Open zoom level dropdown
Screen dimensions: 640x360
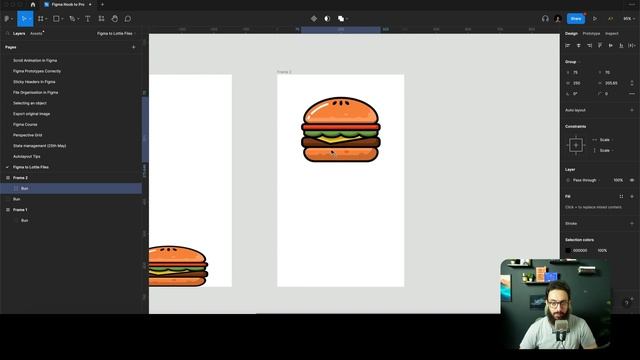[x=628, y=19]
